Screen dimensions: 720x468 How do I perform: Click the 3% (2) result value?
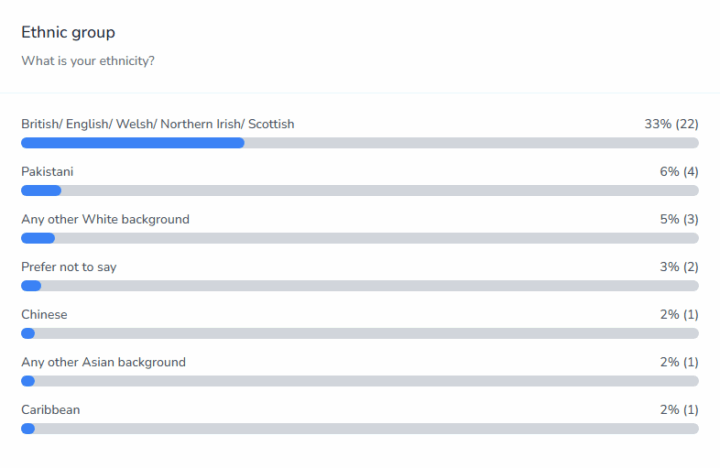(x=678, y=267)
